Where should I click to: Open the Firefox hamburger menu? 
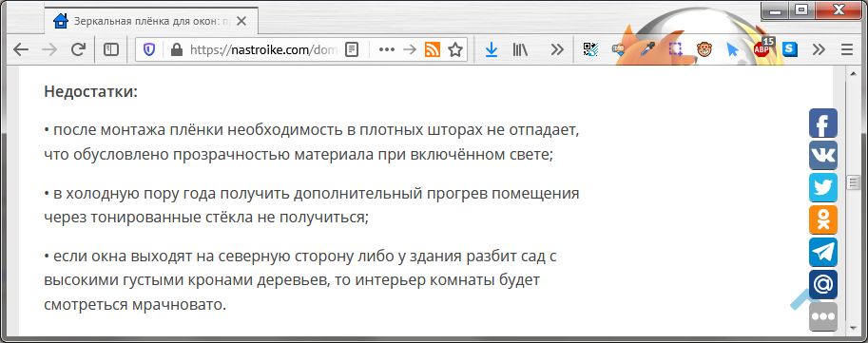[847, 49]
